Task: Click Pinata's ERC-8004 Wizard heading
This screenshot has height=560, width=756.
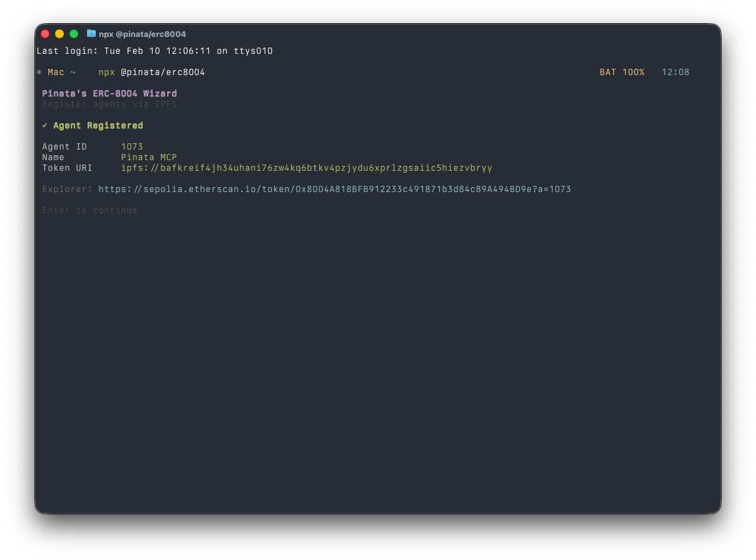Action: tap(109, 93)
